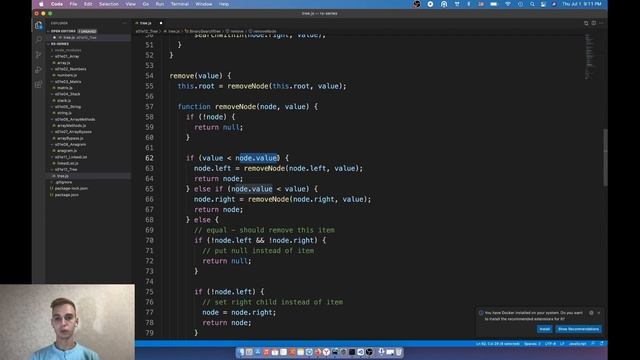This screenshot has width=640, height=360.
Task: Open the Code application menu
Action: [x=57, y=4]
